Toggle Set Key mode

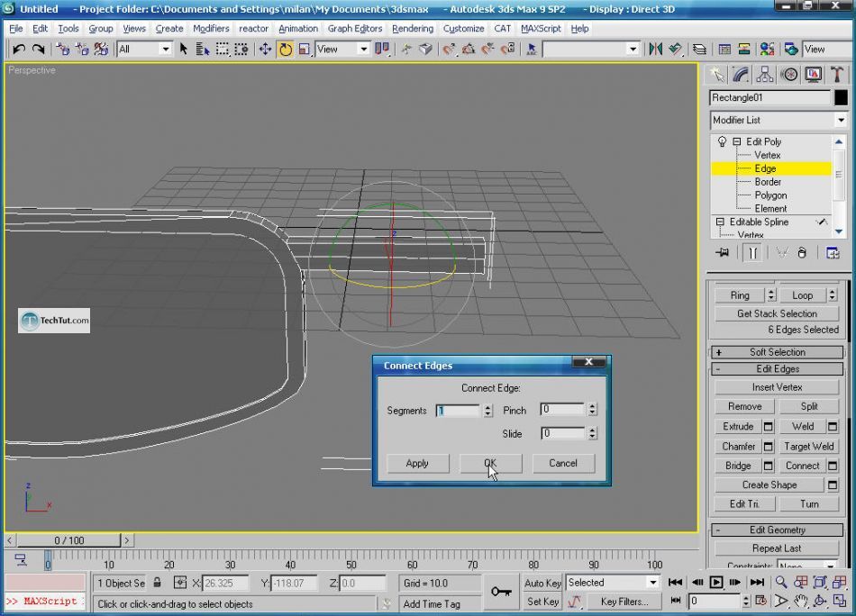542,602
